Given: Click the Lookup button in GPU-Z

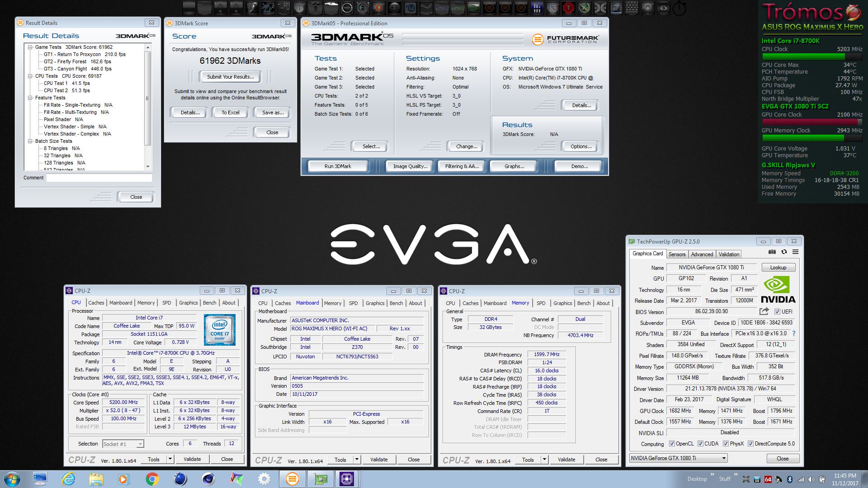Looking at the screenshot, I should 778,267.
